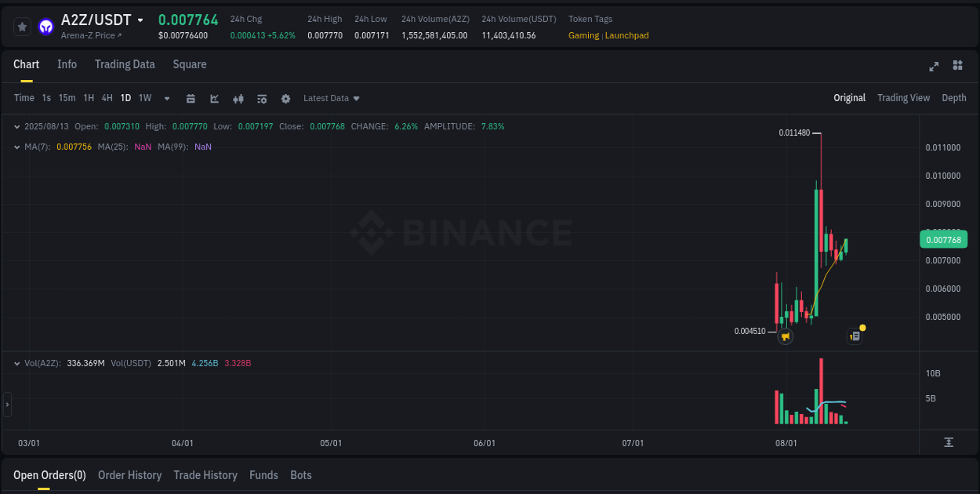Select the 1W timeframe

(143, 98)
